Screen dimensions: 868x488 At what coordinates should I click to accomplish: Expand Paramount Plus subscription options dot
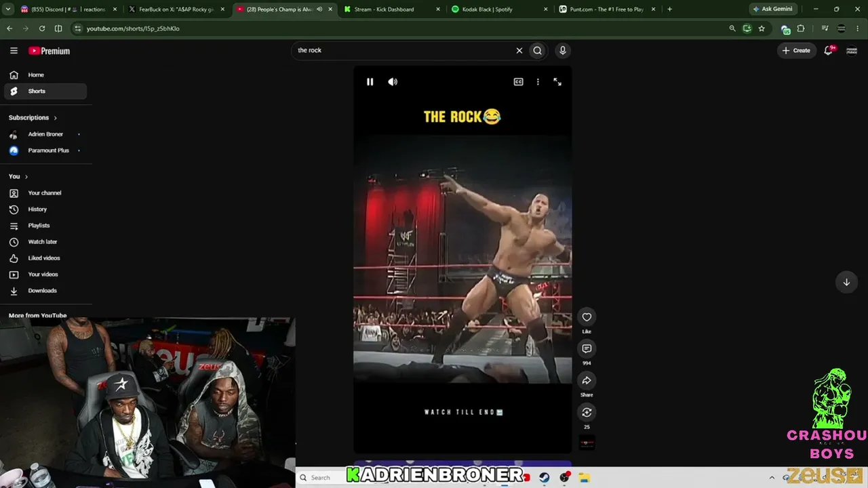[79, 150]
